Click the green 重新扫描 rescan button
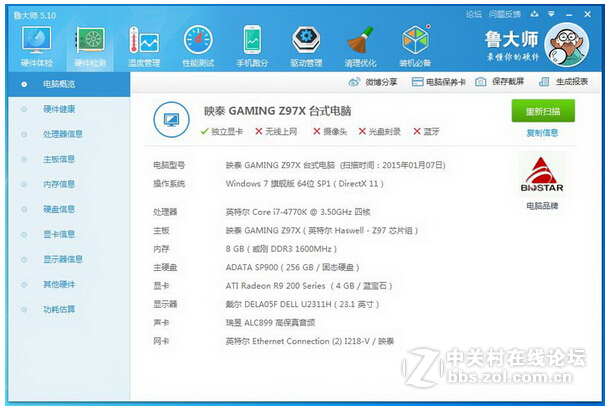609x411 pixels. point(543,111)
